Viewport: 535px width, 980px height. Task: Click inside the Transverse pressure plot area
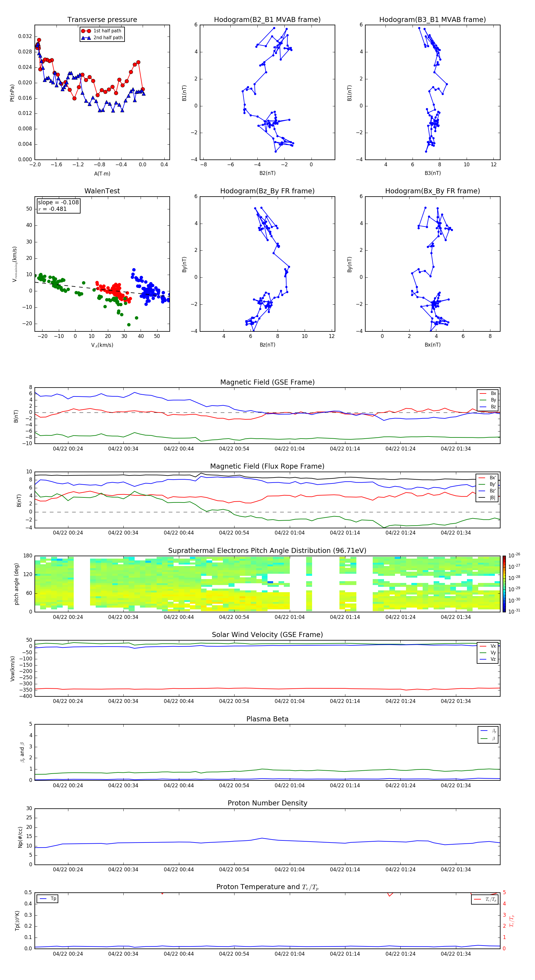point(102,92)
